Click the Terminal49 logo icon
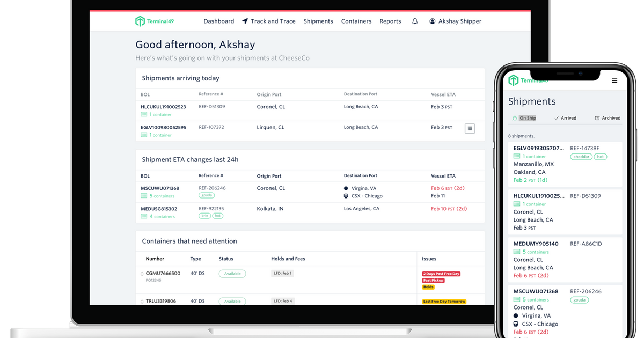 click(x=140, y=21)
